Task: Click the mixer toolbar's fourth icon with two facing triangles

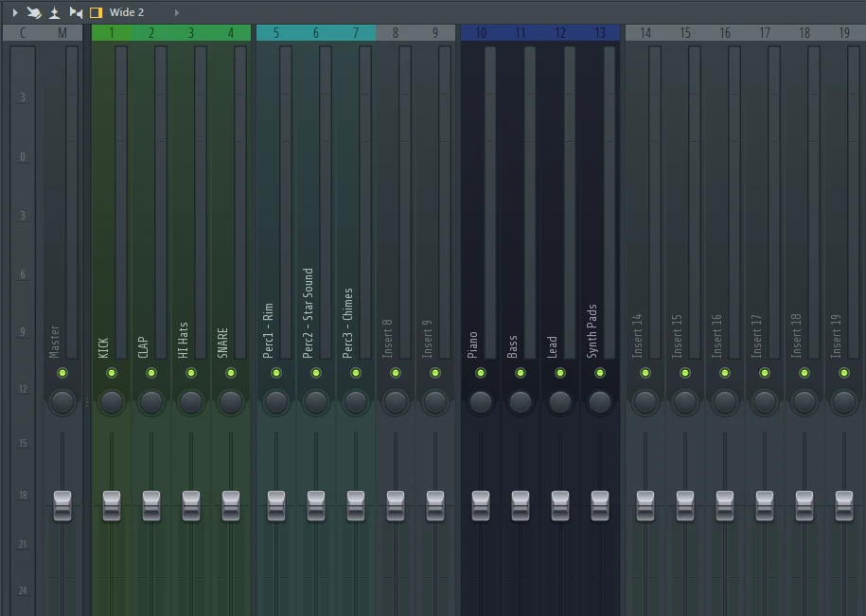Action: (x=76, y=12)
